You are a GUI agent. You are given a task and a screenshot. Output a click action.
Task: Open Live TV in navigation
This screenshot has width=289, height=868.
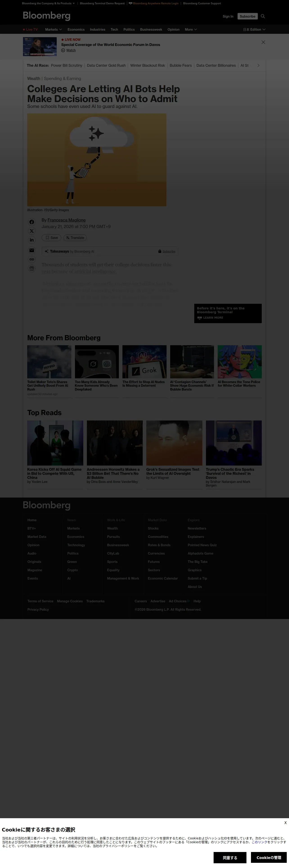[x=30, y=30]
